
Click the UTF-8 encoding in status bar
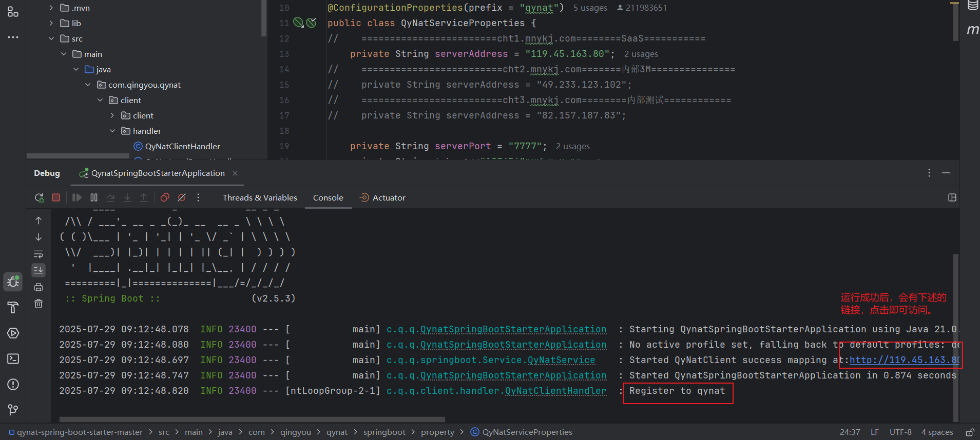coord(900,432)
